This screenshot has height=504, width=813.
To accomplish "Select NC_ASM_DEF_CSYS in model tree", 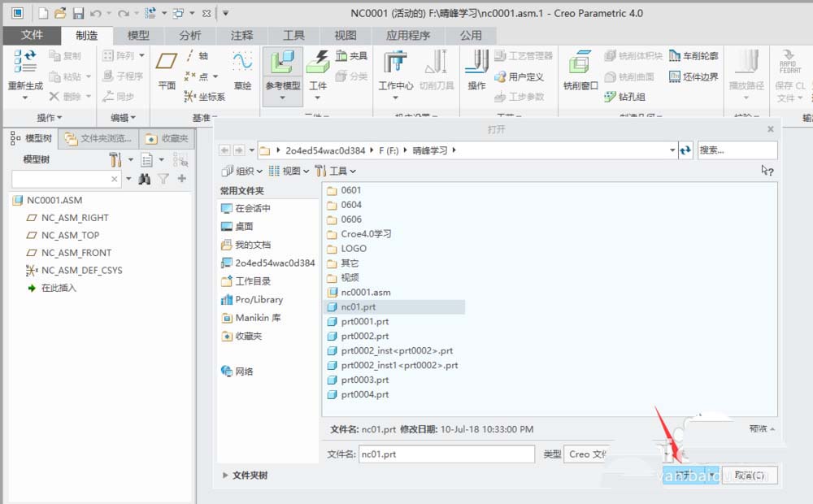I will [x=74, y=270].
